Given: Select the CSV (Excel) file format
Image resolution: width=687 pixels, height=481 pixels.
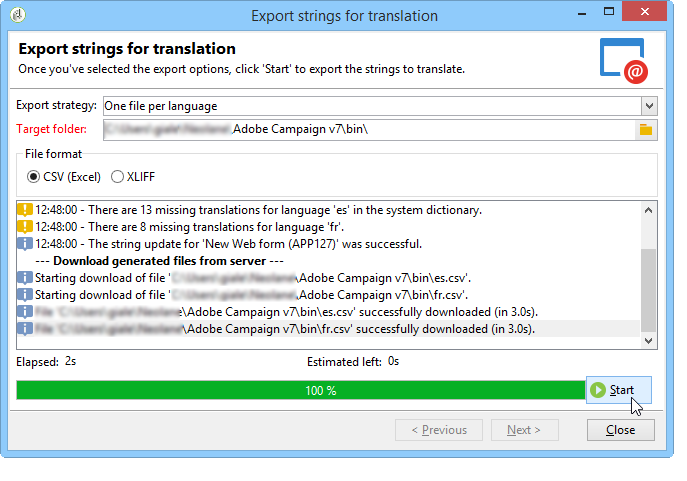Looking at the screenshot, I should (64, 177).
